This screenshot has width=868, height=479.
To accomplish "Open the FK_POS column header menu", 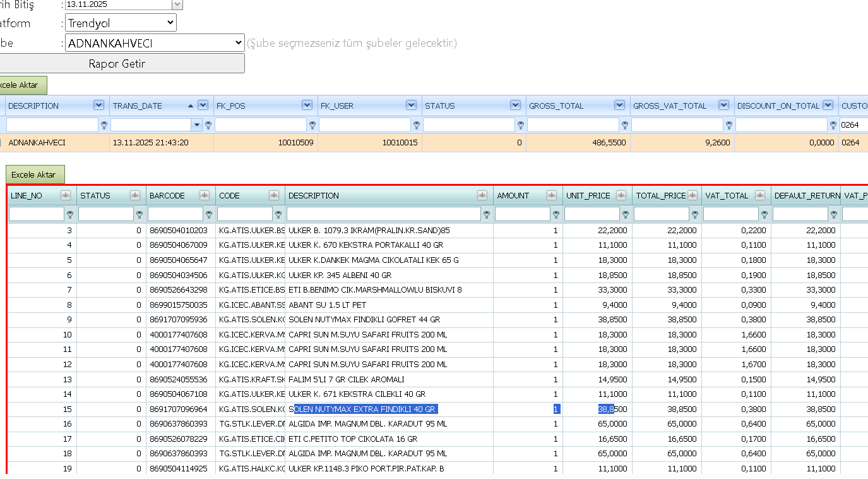I will coord(307,106).
